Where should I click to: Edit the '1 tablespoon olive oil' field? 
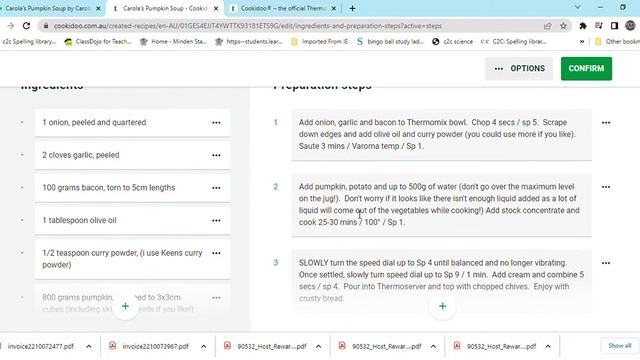click(x=132, y=220)
